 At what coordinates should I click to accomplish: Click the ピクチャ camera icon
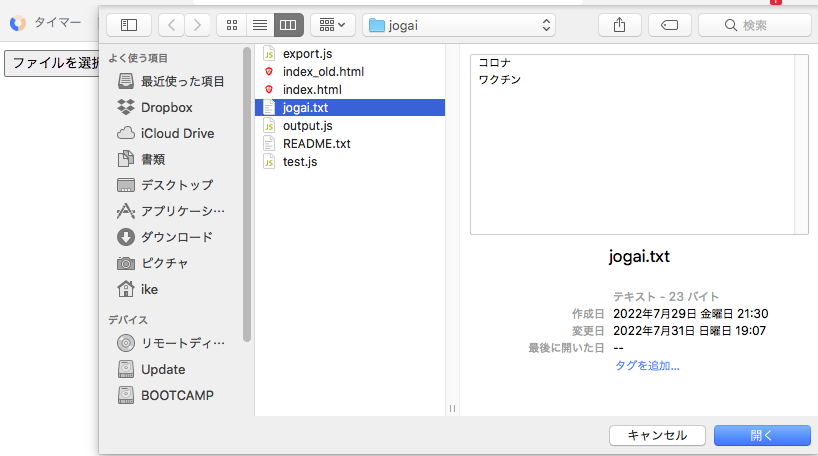pyautogui.click(x=126, y=263)
